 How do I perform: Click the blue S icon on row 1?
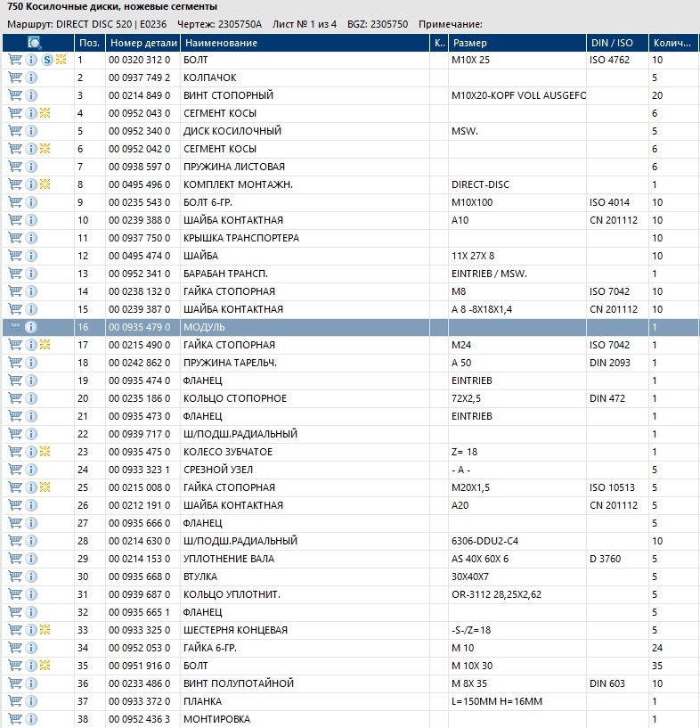tap(47, 60)
